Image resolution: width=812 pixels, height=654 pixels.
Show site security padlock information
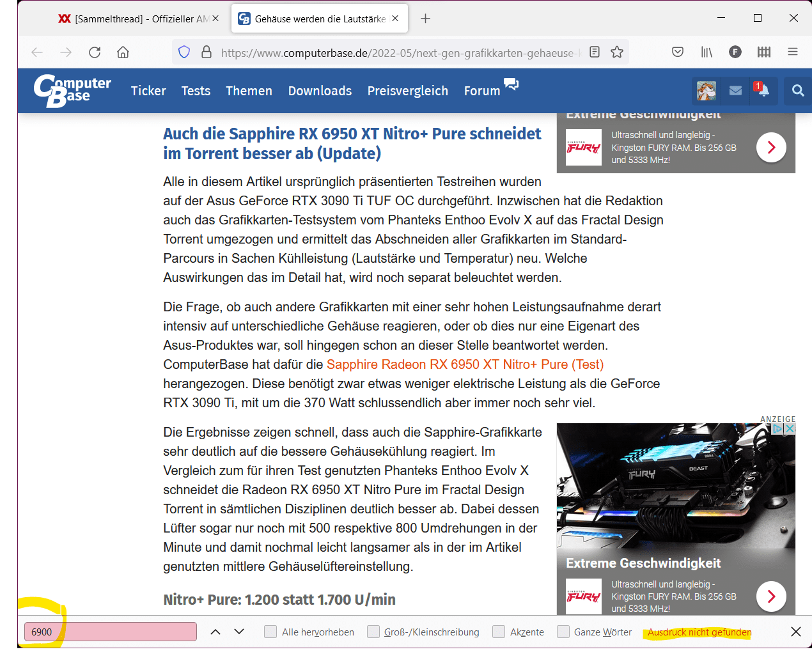coord(207,52)
